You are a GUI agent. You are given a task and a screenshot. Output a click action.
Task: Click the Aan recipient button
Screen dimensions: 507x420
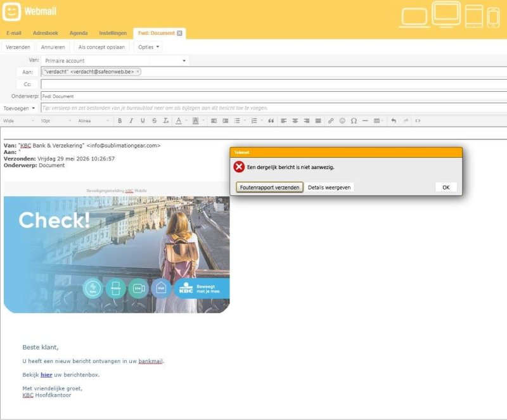coord(27,72)
